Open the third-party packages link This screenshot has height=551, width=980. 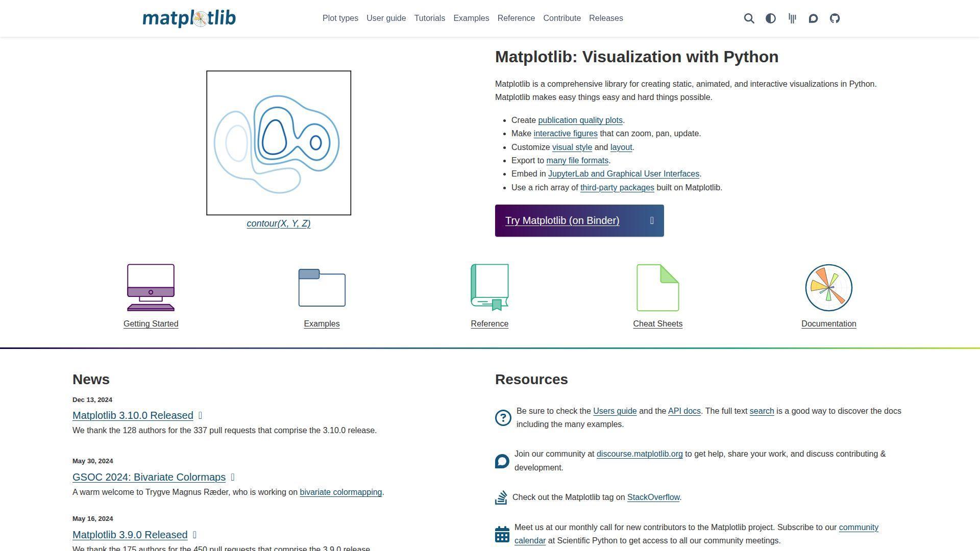coord(617,187)
